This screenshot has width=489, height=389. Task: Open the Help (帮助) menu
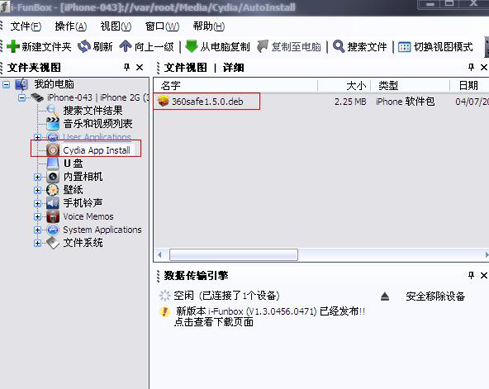(x=209, y=26)
